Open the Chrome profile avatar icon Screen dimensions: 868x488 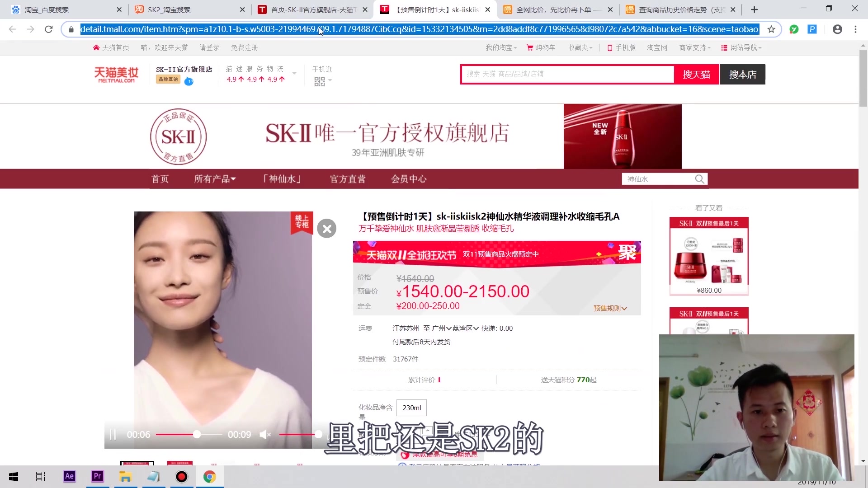(837, 29)
